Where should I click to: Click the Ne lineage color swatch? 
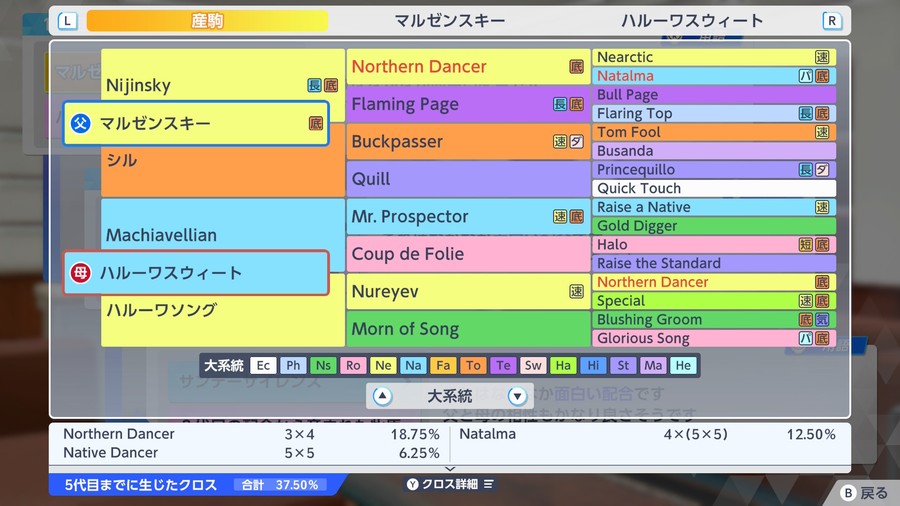point(383,365)
